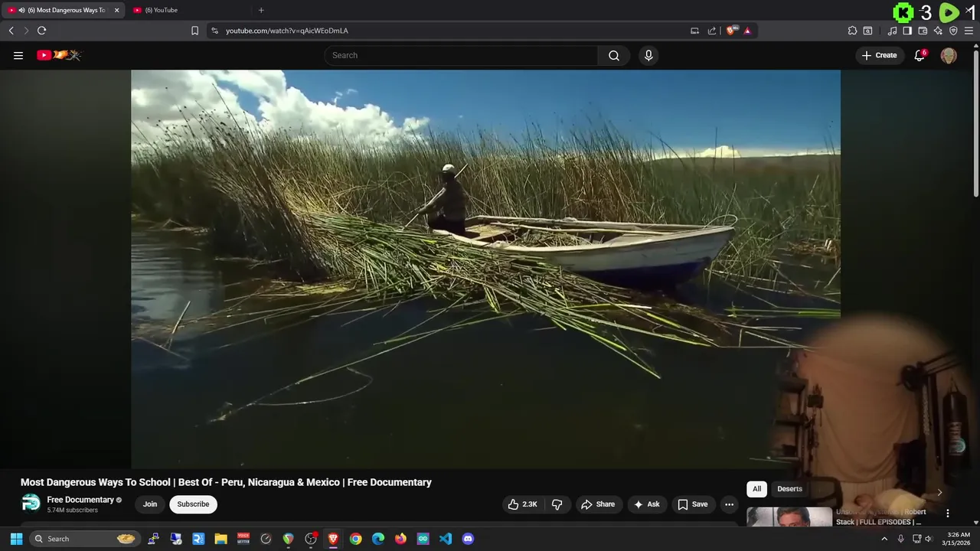Go to the YouTube home logo
This screenshot has height=551, width=980.
59,55
